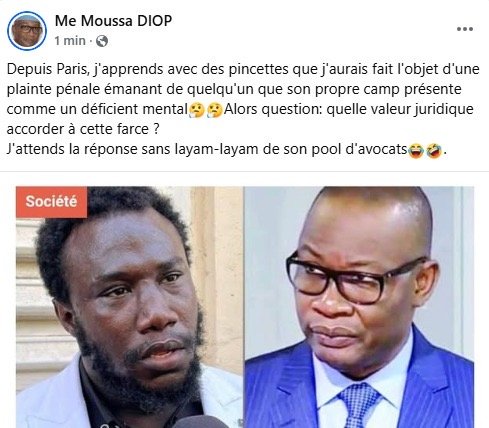
Task: Click the "1 min" post timestamp
Action: [x=70, y=41]
